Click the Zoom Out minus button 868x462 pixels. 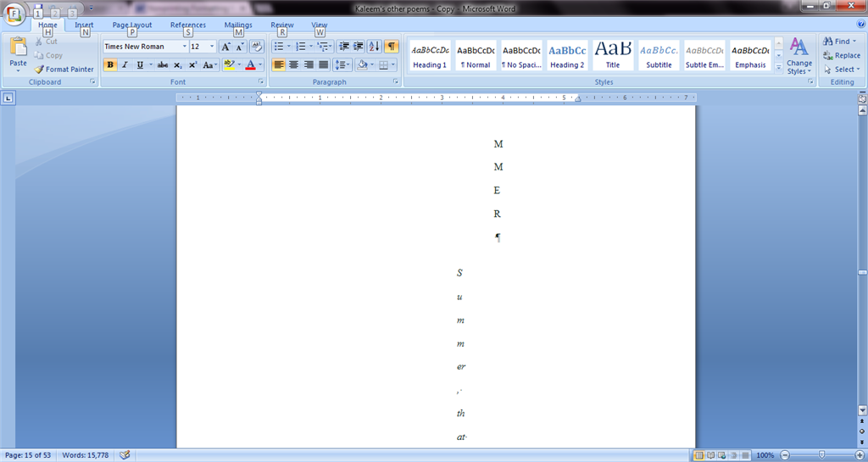pos(784,455)
